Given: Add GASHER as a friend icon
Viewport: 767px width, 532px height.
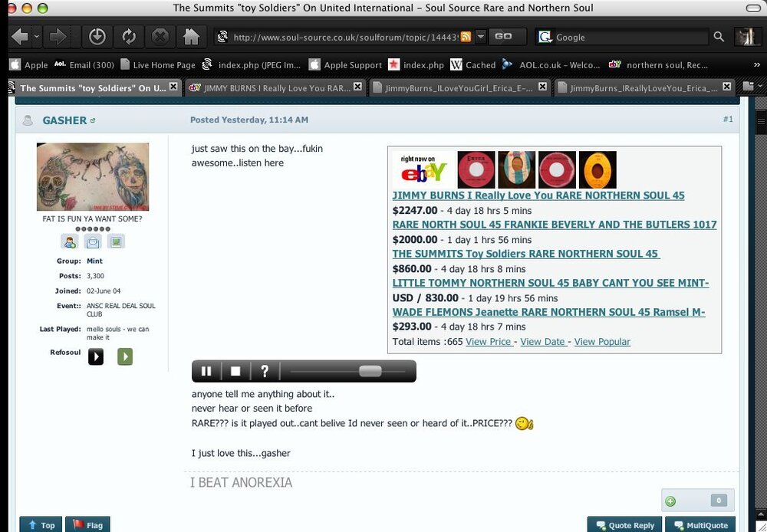Looking at the screenshot, I should (x=70, y=241).
